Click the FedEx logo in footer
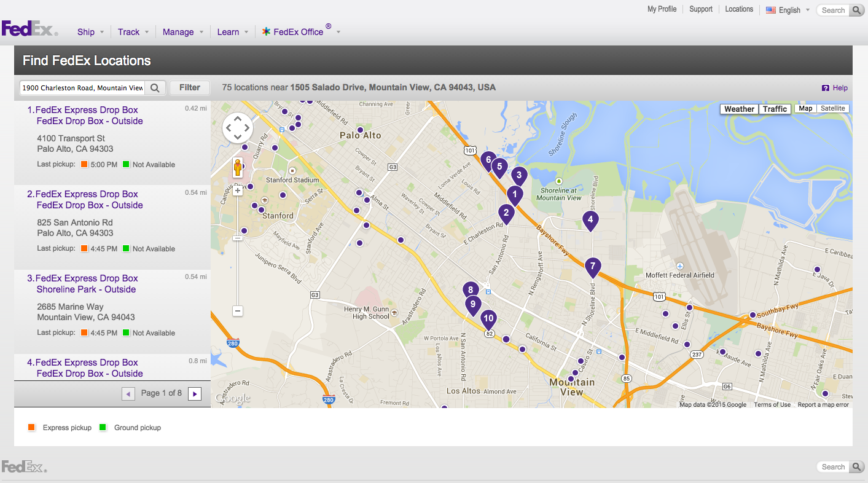The image size is (868, 483). (24, 466)
